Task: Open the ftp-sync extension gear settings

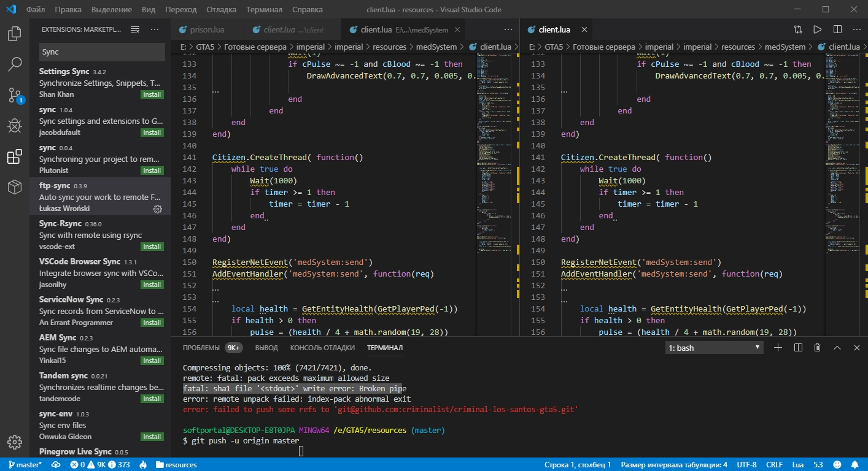Action: click(x=158, y=209)
